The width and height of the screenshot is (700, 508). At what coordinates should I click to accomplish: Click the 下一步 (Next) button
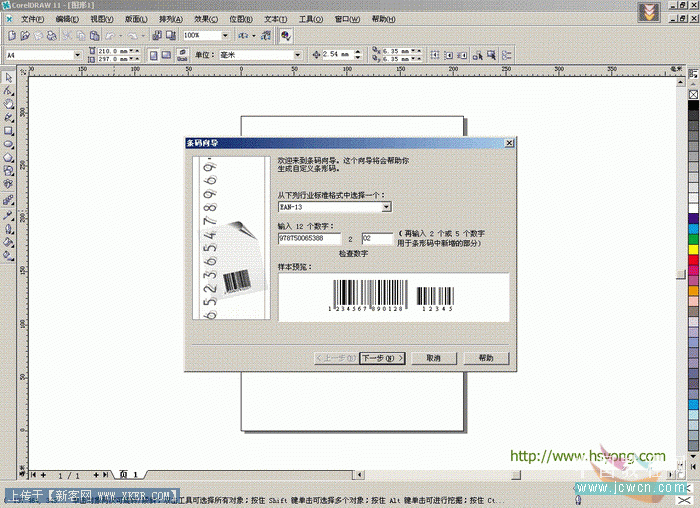(x=382, y=358)
